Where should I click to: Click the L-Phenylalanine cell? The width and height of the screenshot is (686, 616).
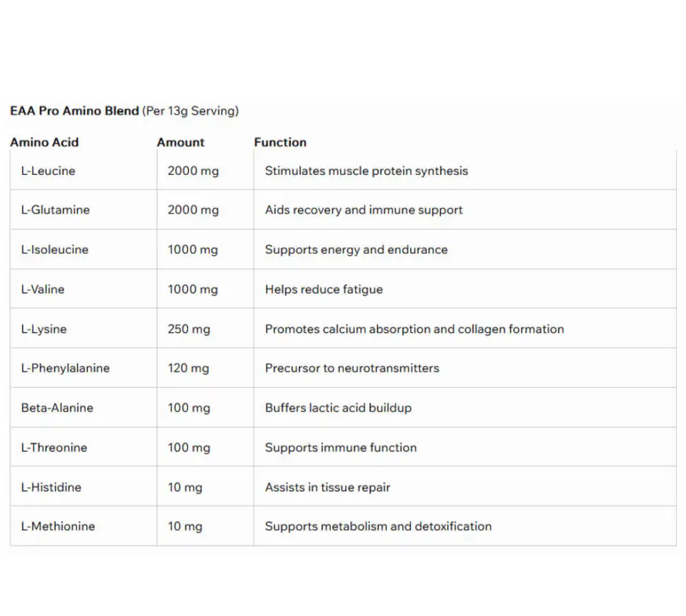[x=65, y=369]
